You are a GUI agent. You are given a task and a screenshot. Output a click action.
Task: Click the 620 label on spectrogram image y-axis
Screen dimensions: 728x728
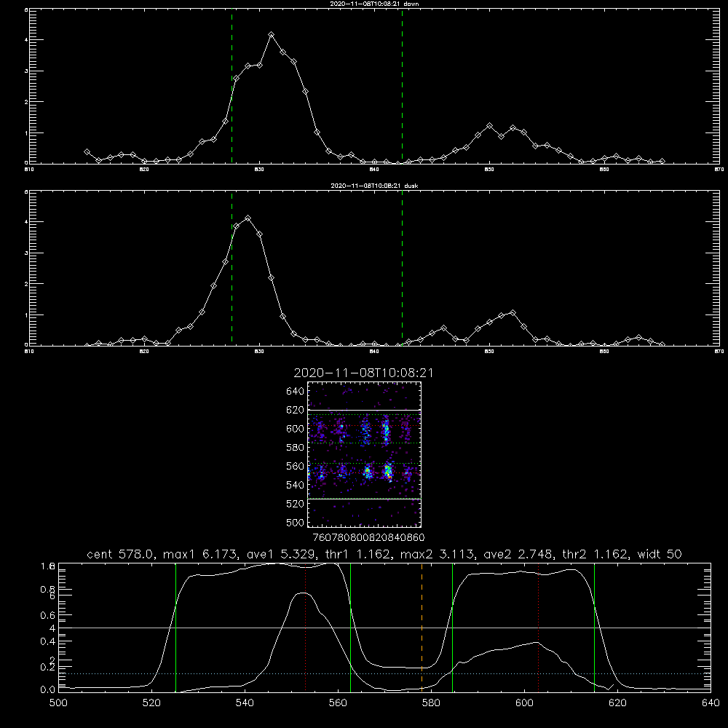tap(296, 410)
